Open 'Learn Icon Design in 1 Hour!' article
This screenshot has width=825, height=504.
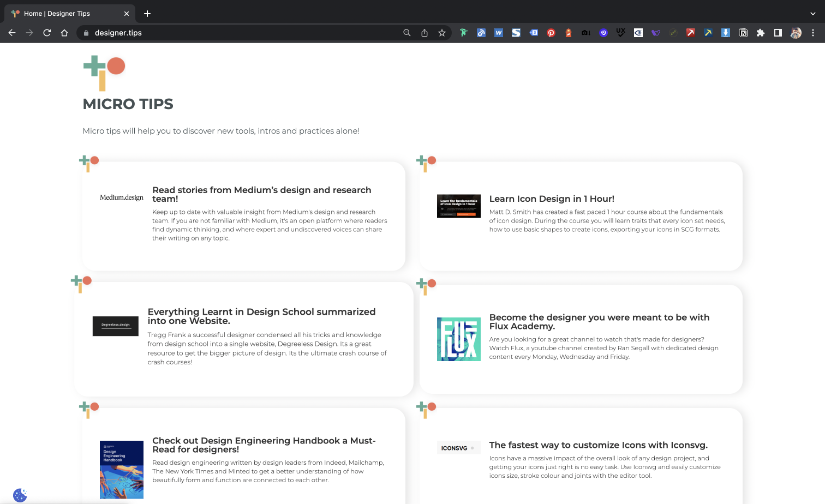[552, 199]
